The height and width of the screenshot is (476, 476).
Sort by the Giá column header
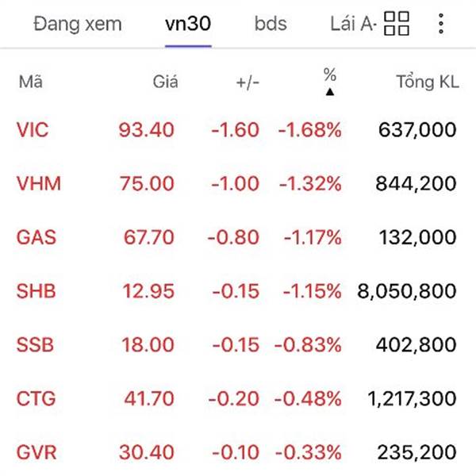[165, 82]
